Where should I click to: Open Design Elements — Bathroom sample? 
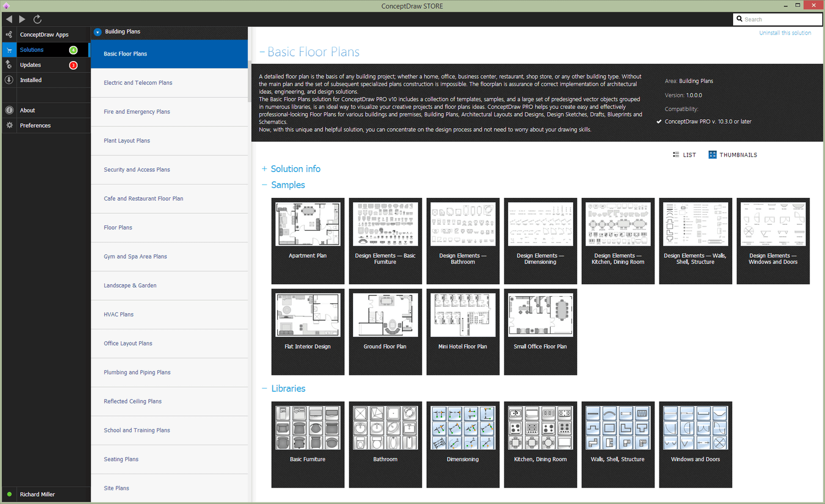(x=463, y=241)
